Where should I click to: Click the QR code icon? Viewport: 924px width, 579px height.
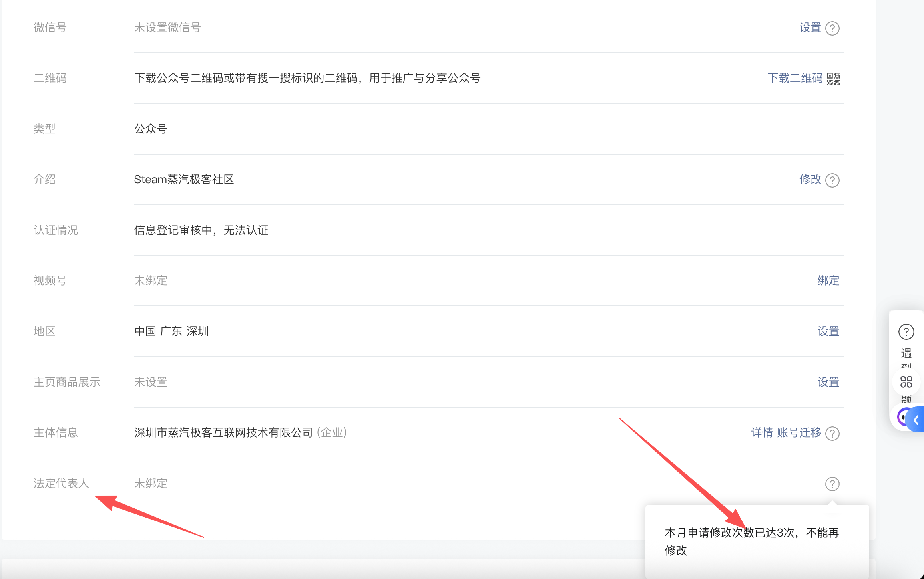(x=833, y=79)
